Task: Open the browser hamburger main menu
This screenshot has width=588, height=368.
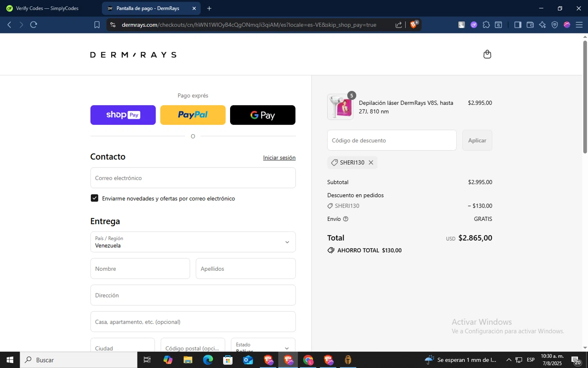Action: point(579,25)
